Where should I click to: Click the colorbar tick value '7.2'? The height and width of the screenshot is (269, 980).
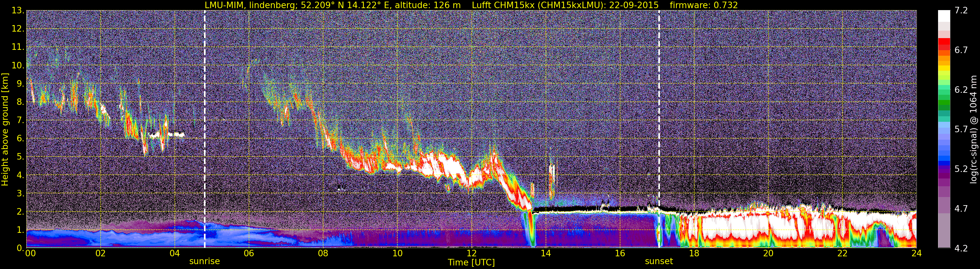tap(961, 11)
